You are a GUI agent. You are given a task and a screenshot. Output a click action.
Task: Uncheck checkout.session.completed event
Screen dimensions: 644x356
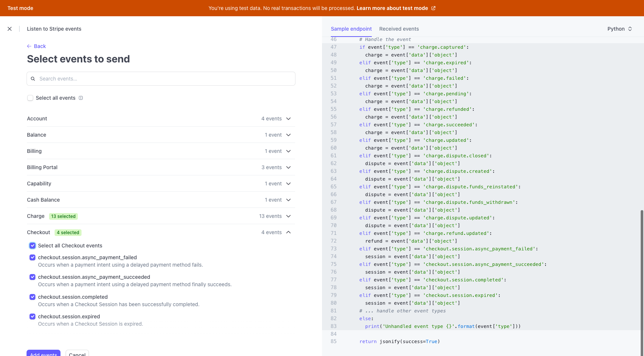(x=32, y=297)
